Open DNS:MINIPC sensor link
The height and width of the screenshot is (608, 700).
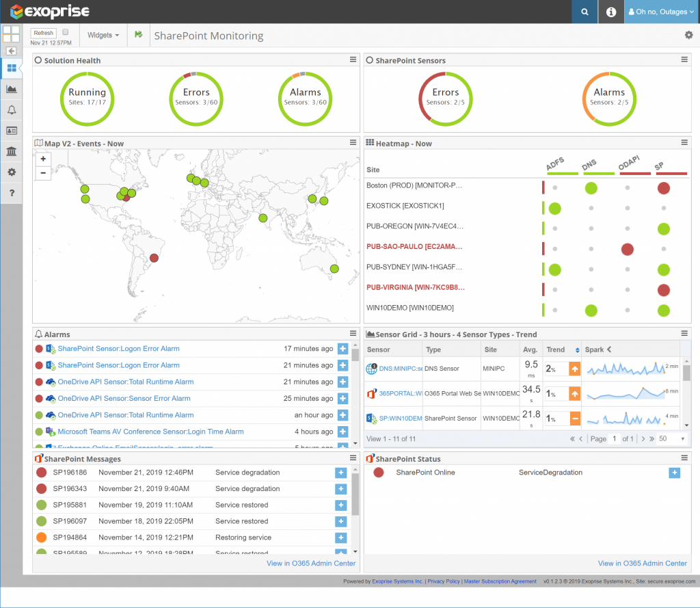click(401, 369)
